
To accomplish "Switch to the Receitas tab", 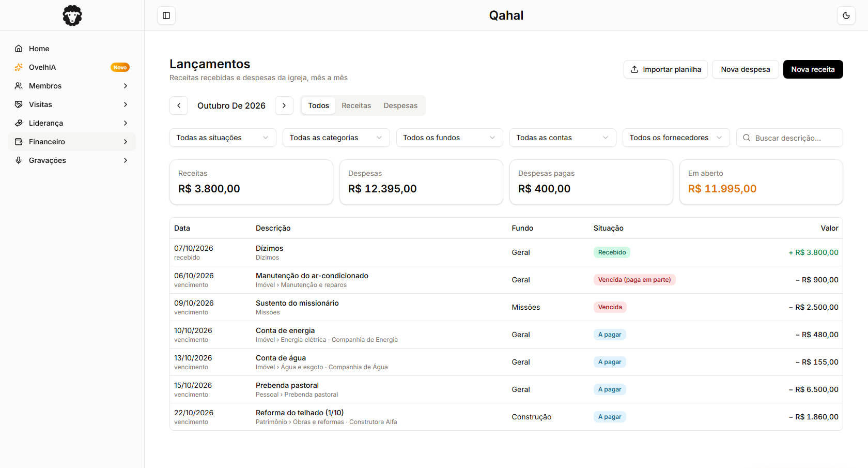I will pos(357,105).
